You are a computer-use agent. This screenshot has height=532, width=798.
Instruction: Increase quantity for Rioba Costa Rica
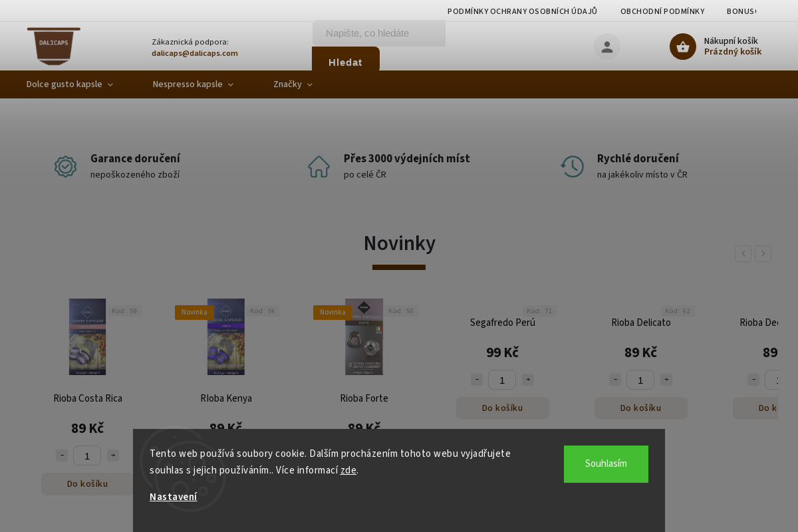[x=112, y=456]
